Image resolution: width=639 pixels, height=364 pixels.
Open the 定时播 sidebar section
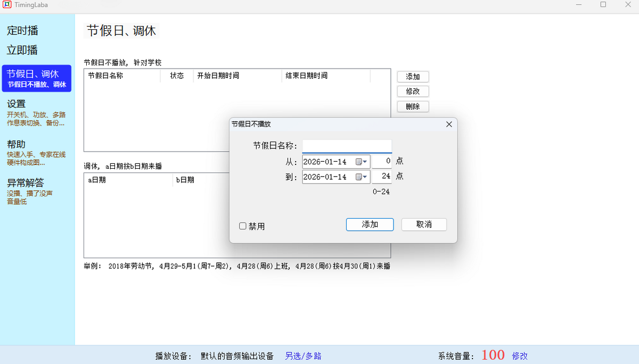(22, 31)
